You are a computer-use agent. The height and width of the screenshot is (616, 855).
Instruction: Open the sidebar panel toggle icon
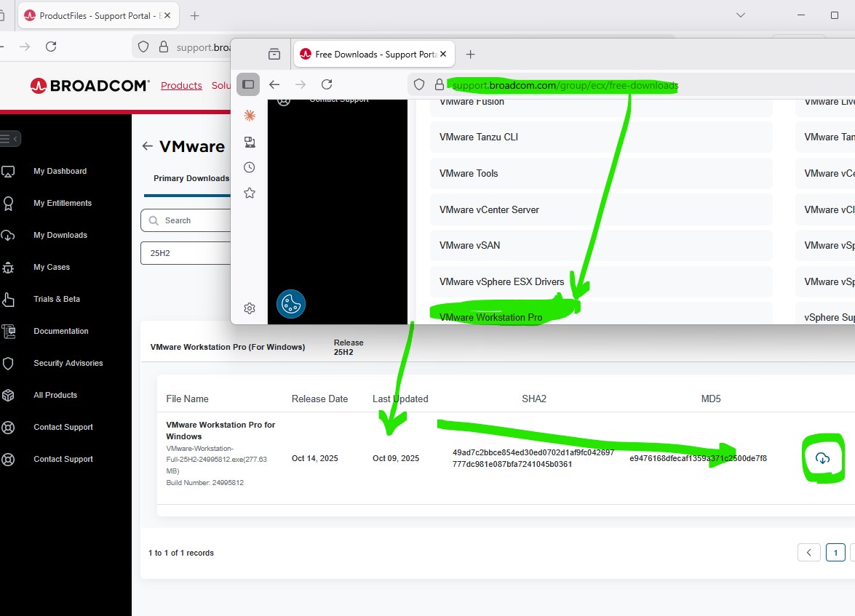[248, 84]
